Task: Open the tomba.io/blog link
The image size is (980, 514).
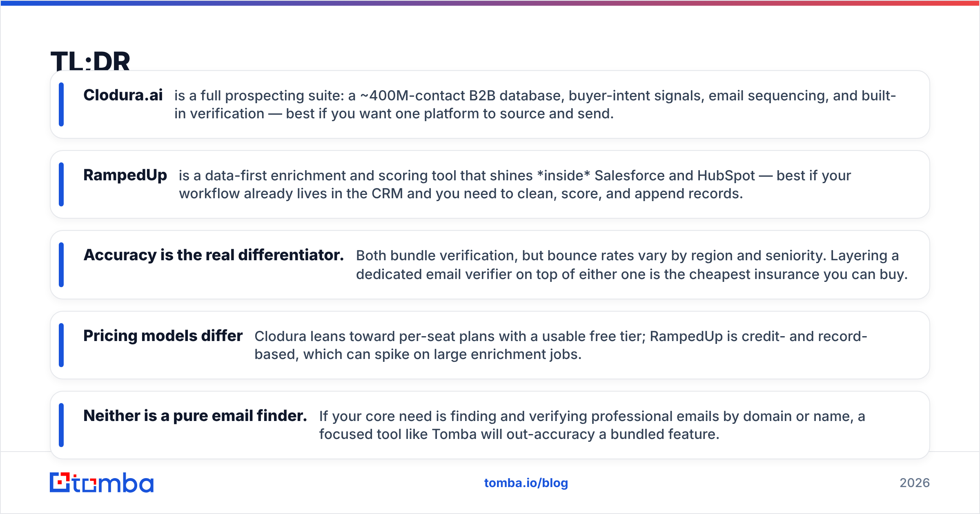Action: tap(526, 483)
